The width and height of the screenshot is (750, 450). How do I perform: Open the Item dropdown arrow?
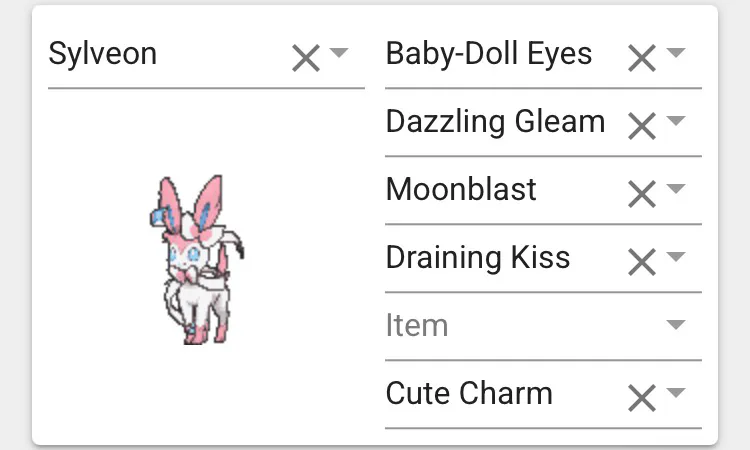[676, 325]
